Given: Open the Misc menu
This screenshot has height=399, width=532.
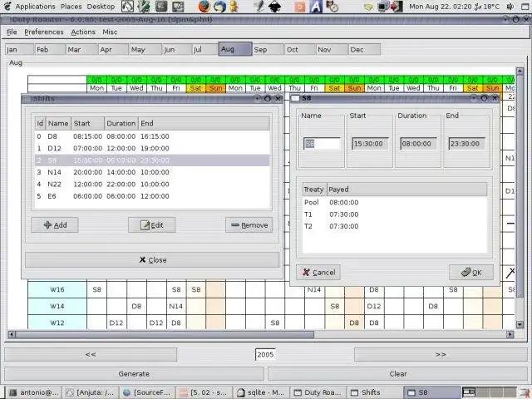Looking at the screenshot, I should click(x=110, y=32).
